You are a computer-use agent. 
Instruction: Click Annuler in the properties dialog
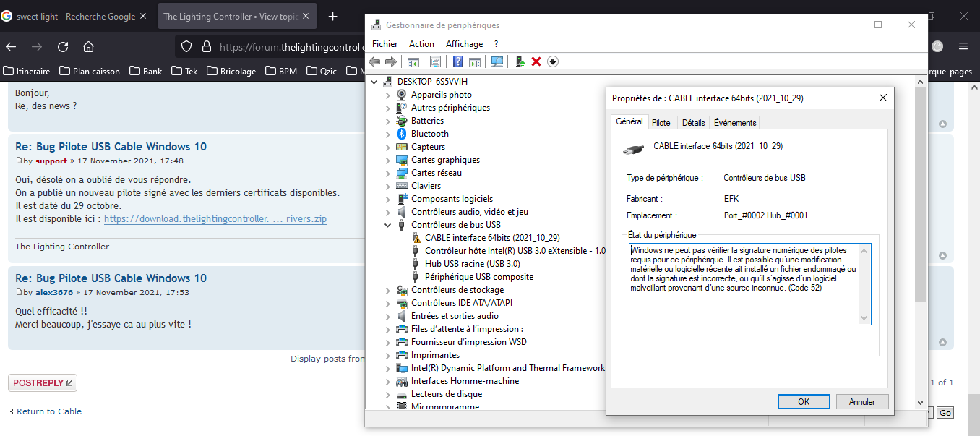coord(862,402)
